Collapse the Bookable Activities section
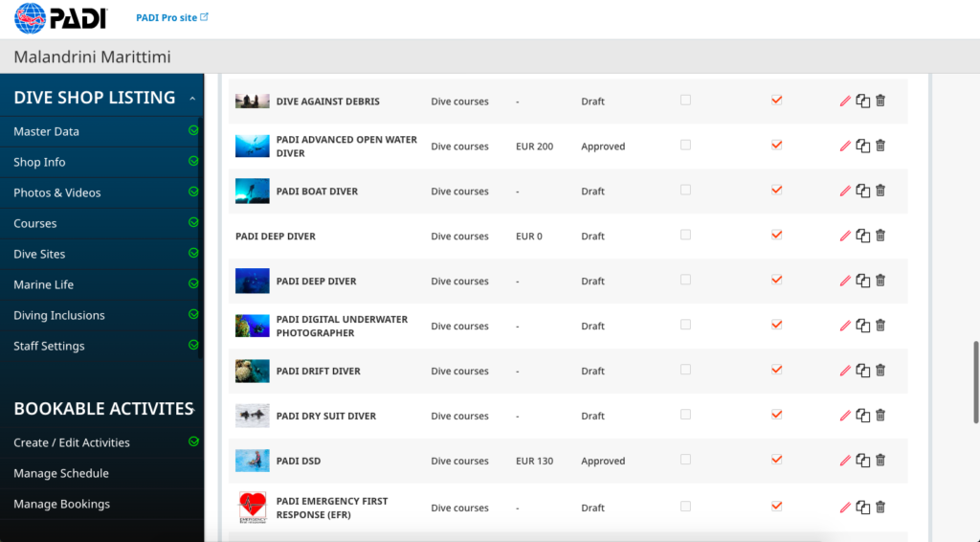Image resolution: width=980 pixels, height=542 pixels. point(193,409)
